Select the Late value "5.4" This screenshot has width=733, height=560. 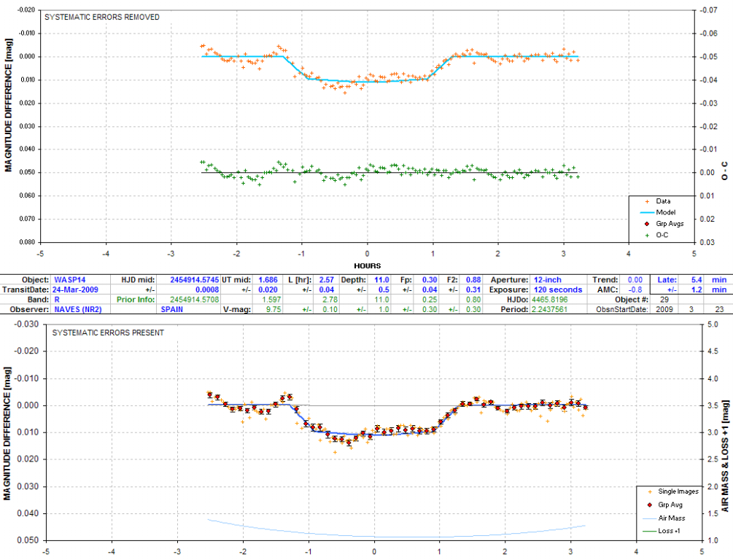point(697,279)
